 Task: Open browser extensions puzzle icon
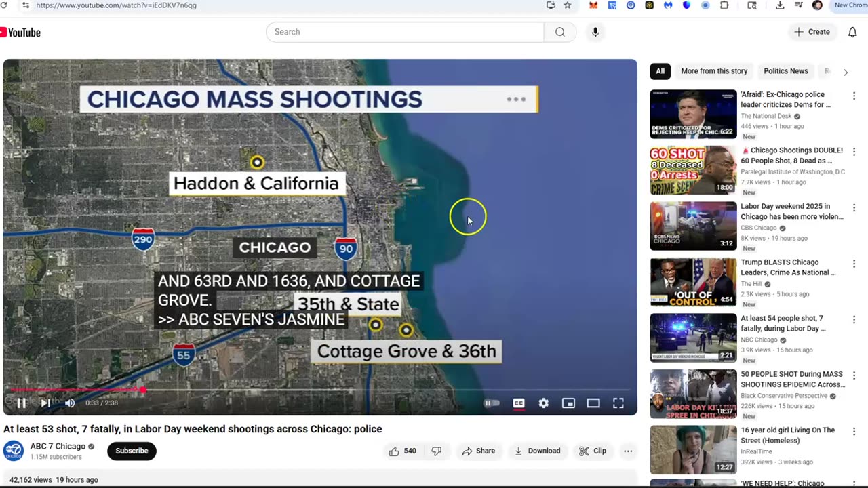click(x=724, y=5)
